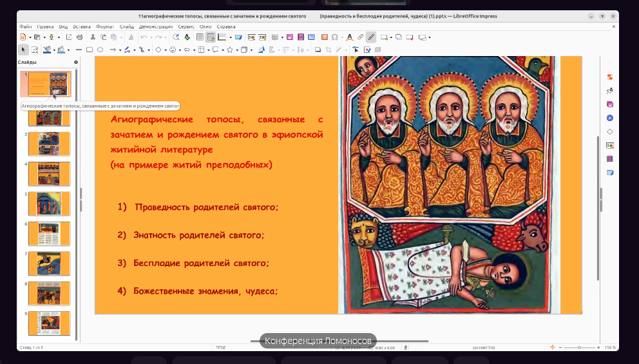Click the Fontwork text icon
This screenshot has height=364, width=639.
[x=349, y=37]
